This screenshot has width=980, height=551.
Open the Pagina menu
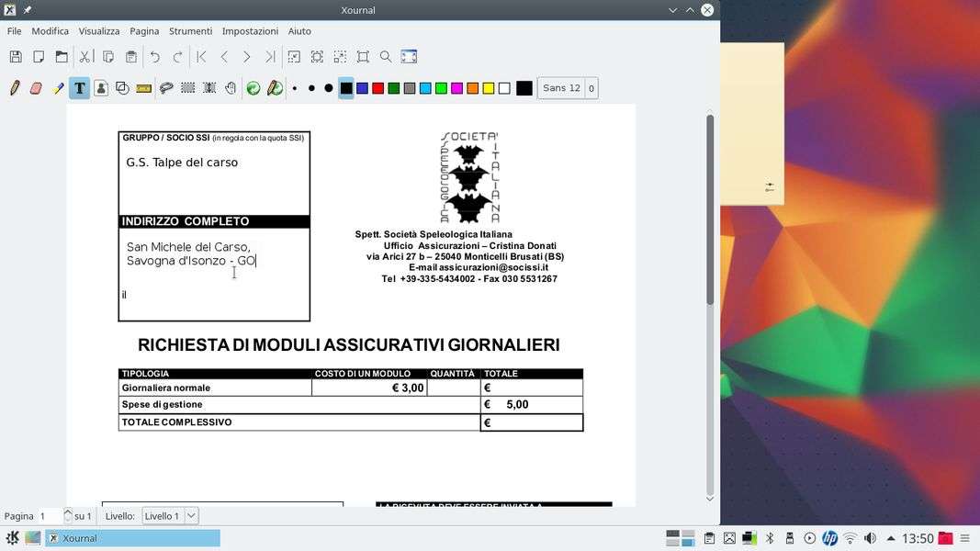pos(144,30)
